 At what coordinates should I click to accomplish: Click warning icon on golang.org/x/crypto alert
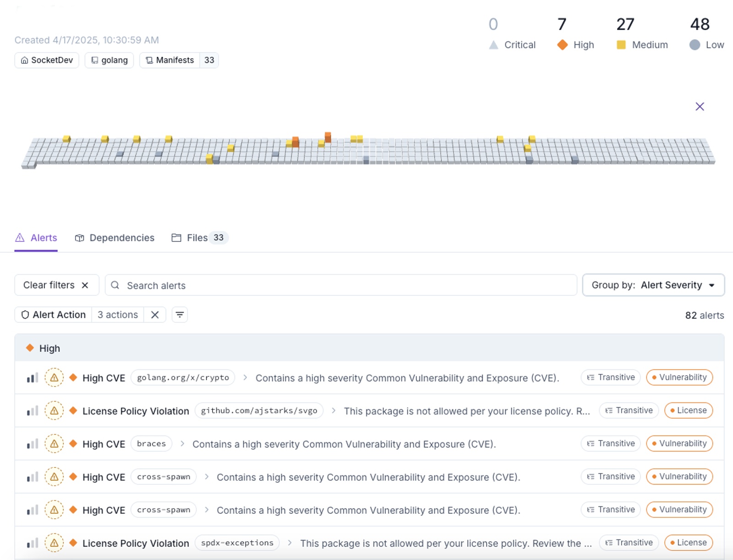pos(54,378)
